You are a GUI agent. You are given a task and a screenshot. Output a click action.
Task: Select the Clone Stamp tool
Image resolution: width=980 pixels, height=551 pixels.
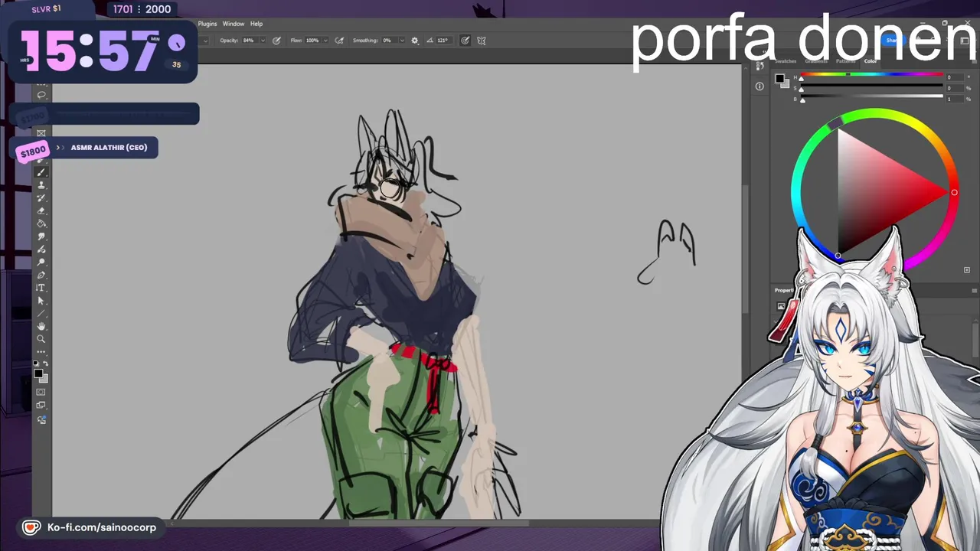coord(41,185)
